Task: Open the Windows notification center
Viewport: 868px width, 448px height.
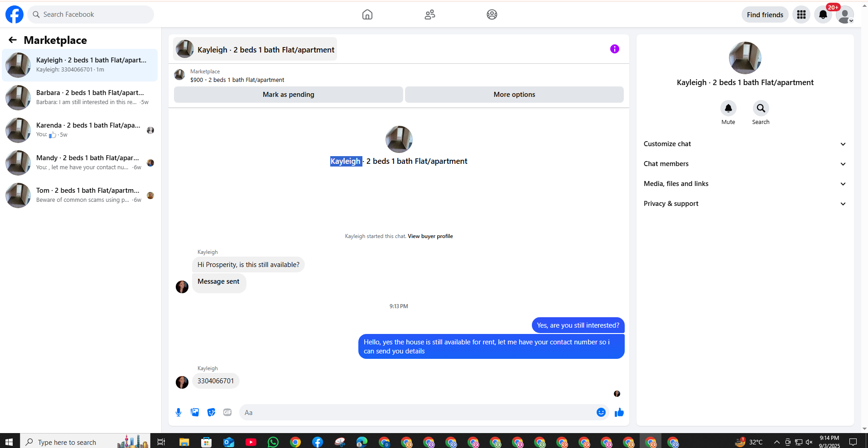Action: click(x=853, y=442)
